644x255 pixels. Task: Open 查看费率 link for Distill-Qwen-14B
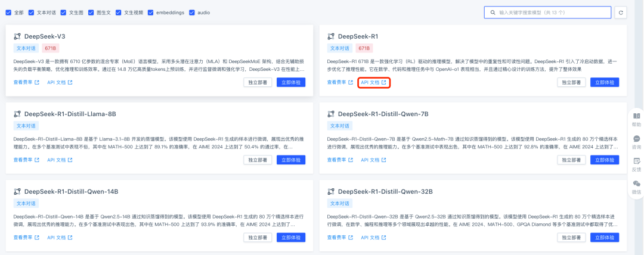26,238
